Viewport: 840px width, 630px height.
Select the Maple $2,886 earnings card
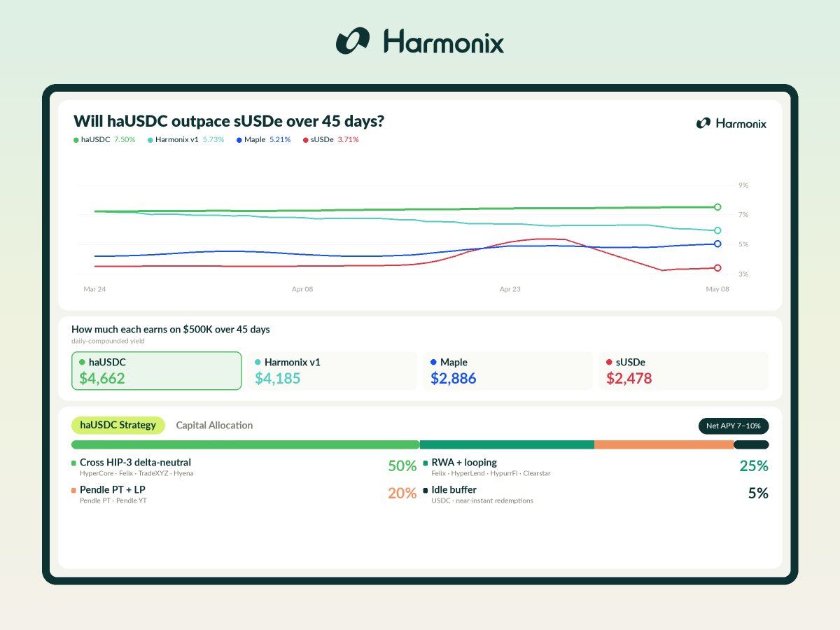coord(508,370)
